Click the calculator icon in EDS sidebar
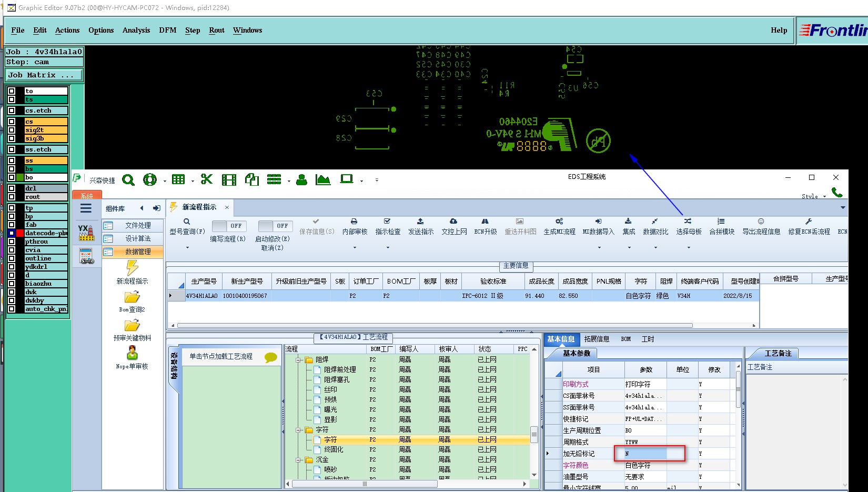 (x=87, y=256)
